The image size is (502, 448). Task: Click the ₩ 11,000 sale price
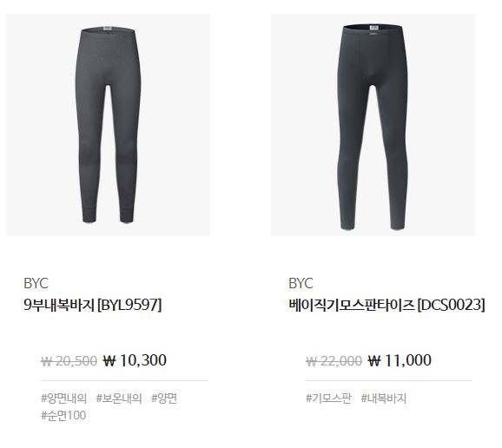point(400,360)
